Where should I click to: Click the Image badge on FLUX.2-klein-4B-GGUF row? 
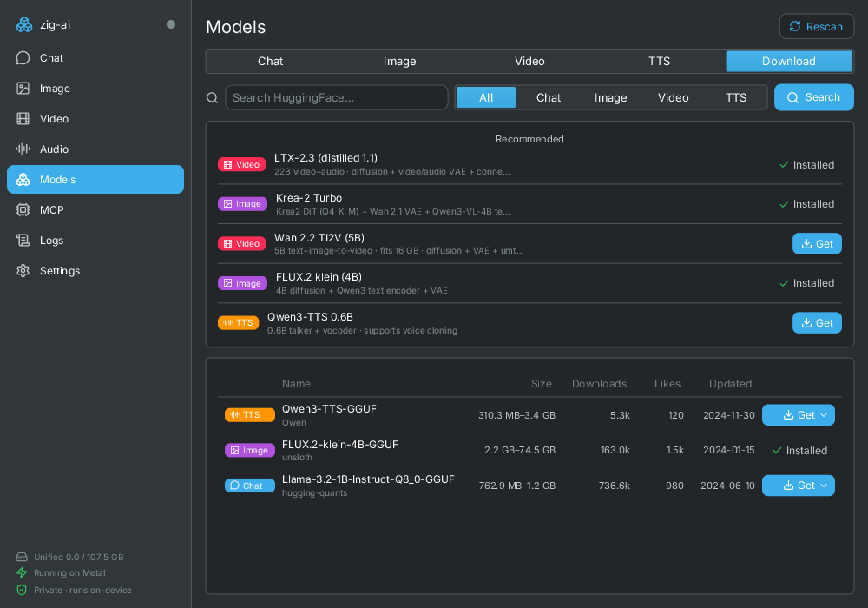(250, 450)
